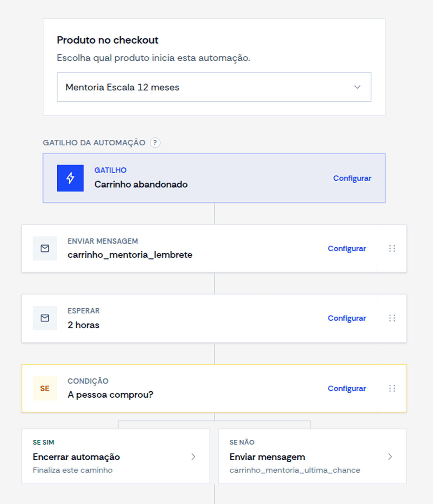Viewport: 433px width, 504px height.
Task: Click the envelope icon on the 2 horas step
Action: click(x=45, y=318)
